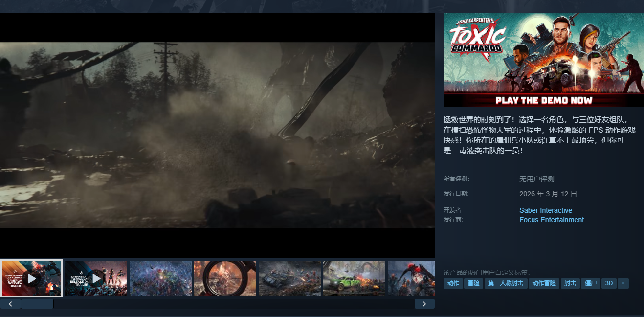The width and height of the screenshot is (644, 317).
Task: Select the 冒险 tag
Action: [x=473, y=283]
